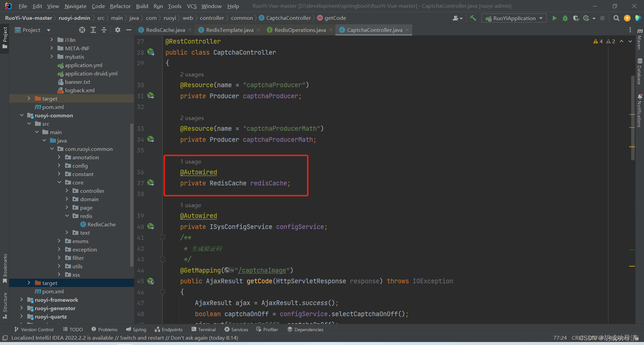644x345 pixels.
Task: Click getCode in the breadcrumb bar
Action: tap(335, 18)
